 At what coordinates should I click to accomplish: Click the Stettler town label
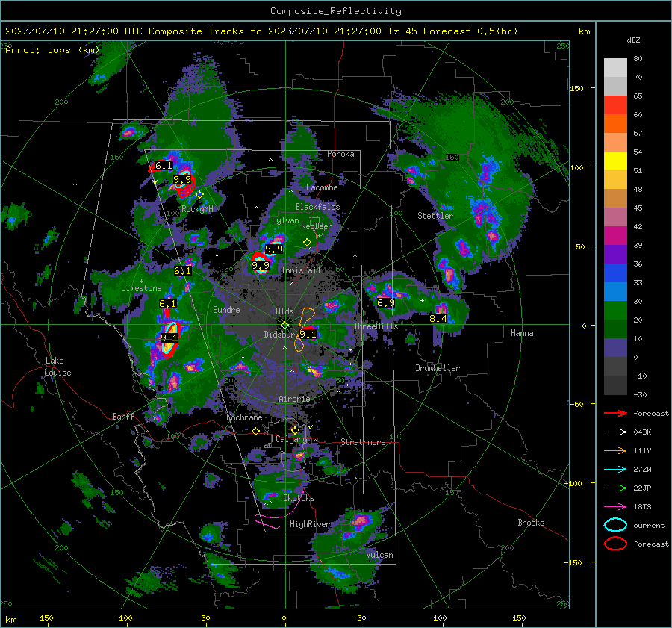(435, 216)
